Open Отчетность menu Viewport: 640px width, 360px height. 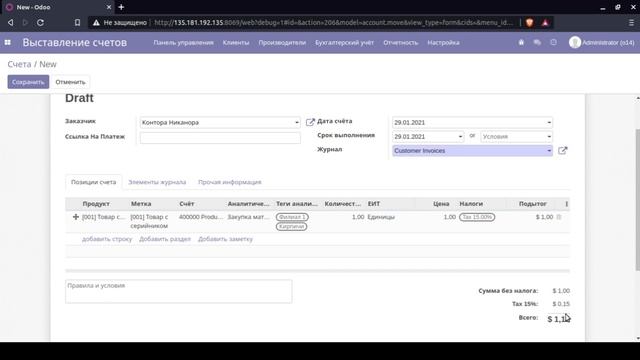400,42
